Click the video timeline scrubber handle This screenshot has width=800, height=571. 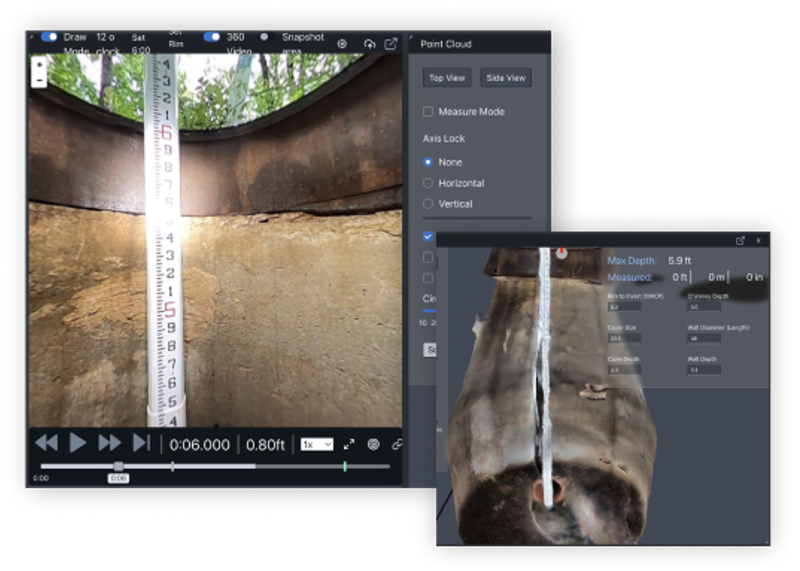pyautogui.click(x=118, y=466)
